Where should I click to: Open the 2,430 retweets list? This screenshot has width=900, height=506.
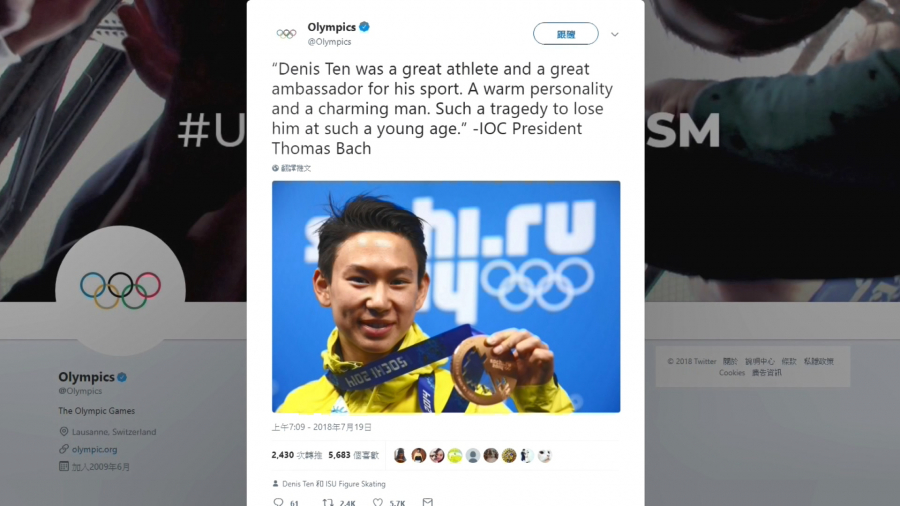297,455
